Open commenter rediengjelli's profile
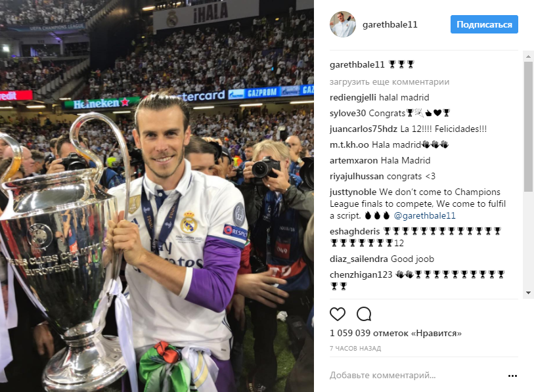 tap(353, 98)
